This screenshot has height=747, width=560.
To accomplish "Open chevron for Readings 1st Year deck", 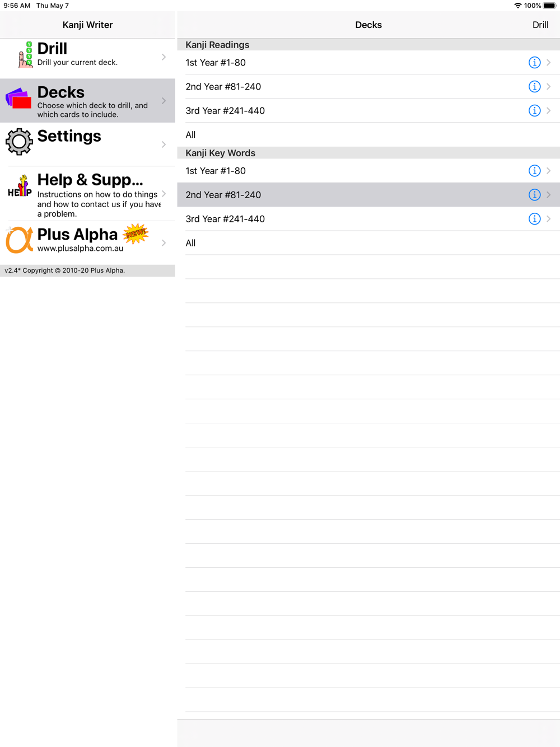I will point(549,63).
